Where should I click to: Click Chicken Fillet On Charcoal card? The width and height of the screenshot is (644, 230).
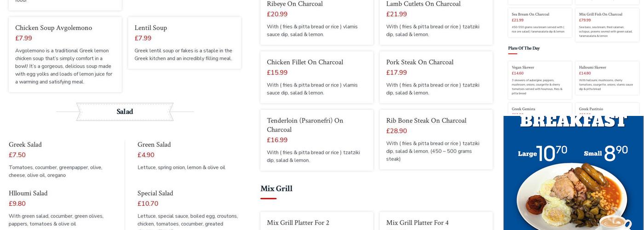316,77
